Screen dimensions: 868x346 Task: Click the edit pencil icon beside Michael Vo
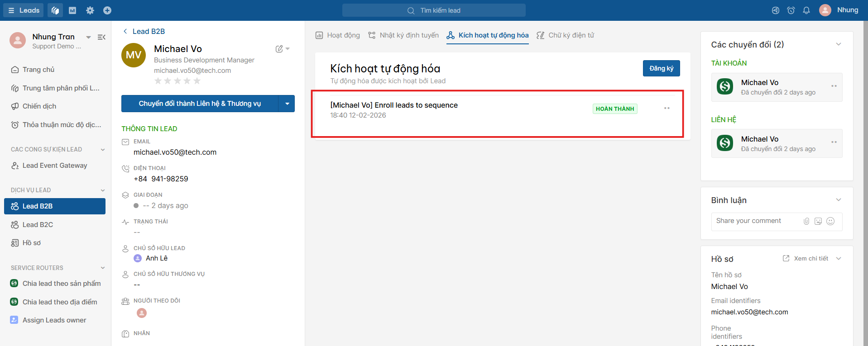pyautogui.click(x=279, y=49)
